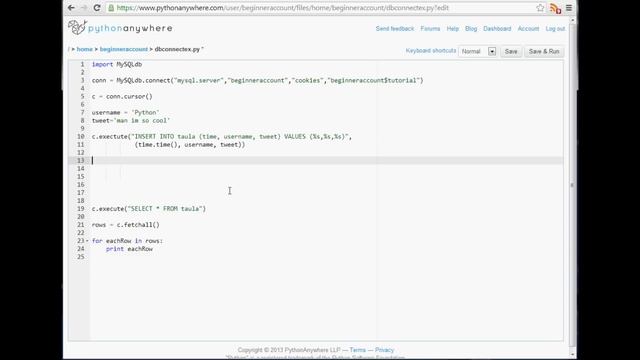Click the MySQLdb.connect line of code
This screenshot has height=360, width=640.
pos(258,80)
